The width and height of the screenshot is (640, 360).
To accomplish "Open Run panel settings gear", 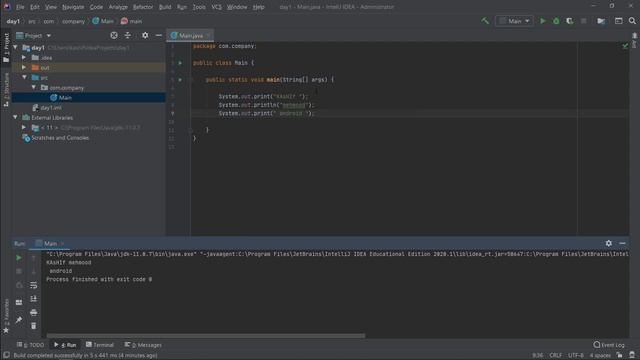I will click(609, 243).
